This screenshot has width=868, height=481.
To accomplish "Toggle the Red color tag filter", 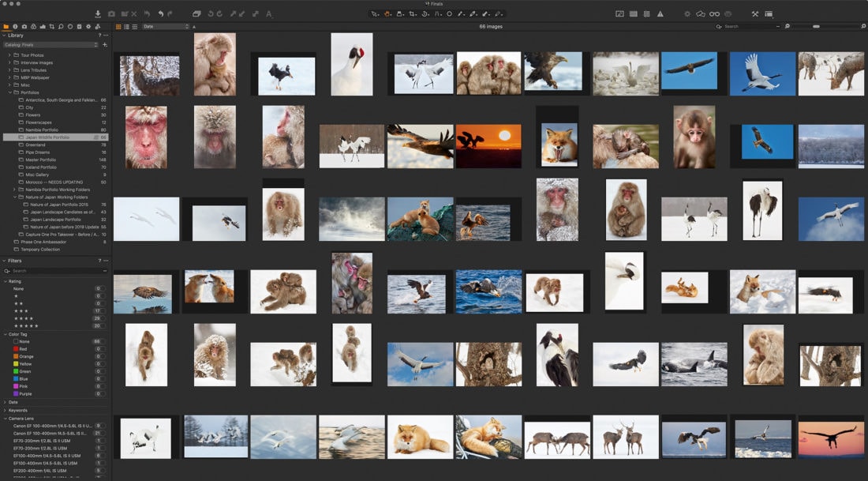I will [x=23, y=348].
